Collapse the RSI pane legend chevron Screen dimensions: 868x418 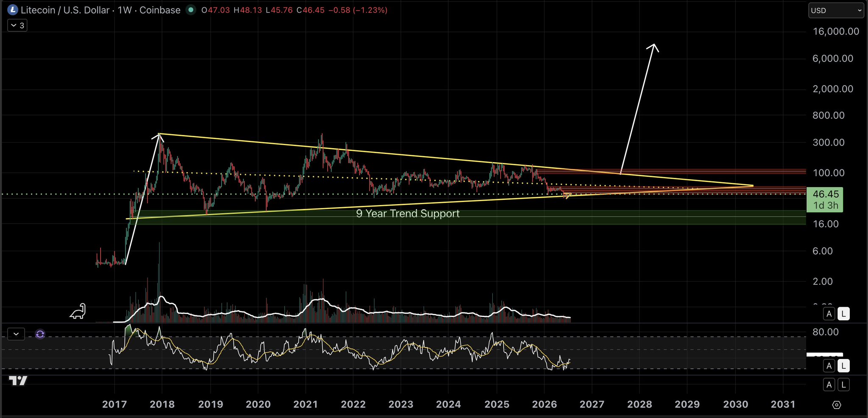16,334
